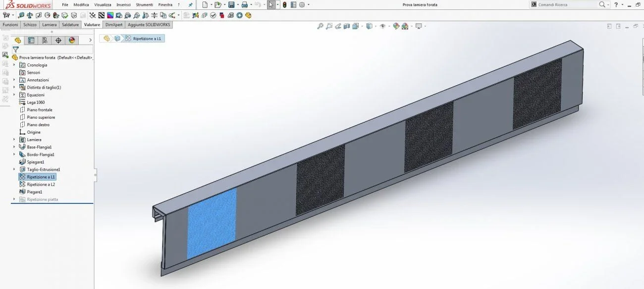Click the Rebuild traffic light icon
The height and width of the screenshot is (289, 644).
click(x=284, y=4)
